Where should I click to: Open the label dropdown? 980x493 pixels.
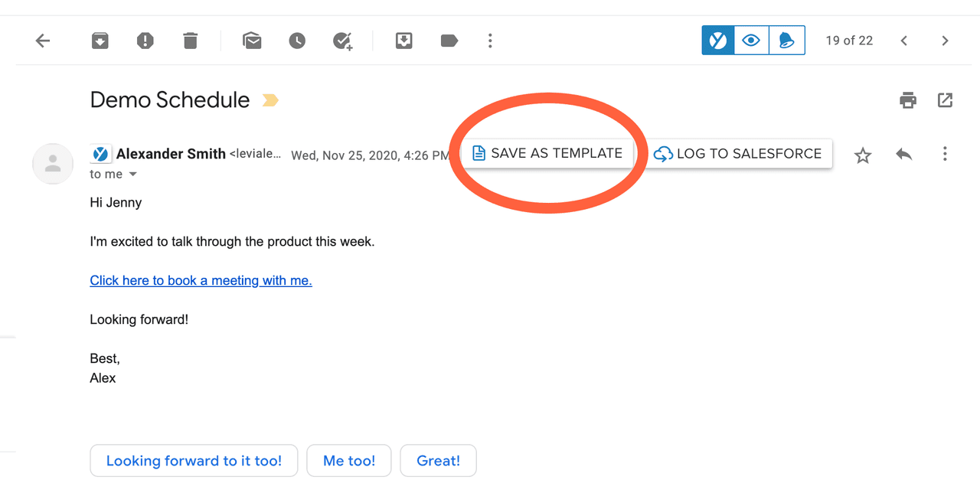pos(449,40)
